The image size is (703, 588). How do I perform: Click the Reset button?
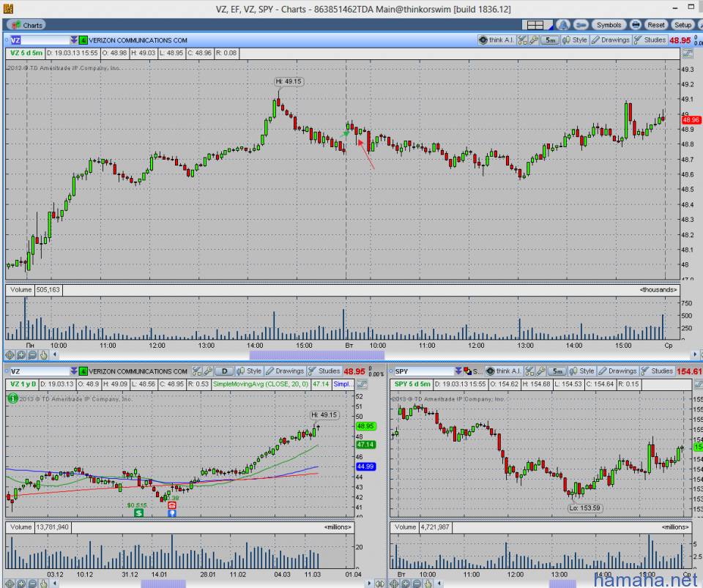[655, 25]
